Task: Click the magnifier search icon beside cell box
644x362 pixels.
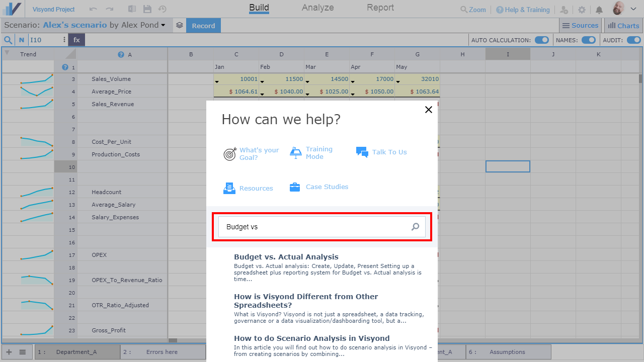Action: tap(9, 40)
